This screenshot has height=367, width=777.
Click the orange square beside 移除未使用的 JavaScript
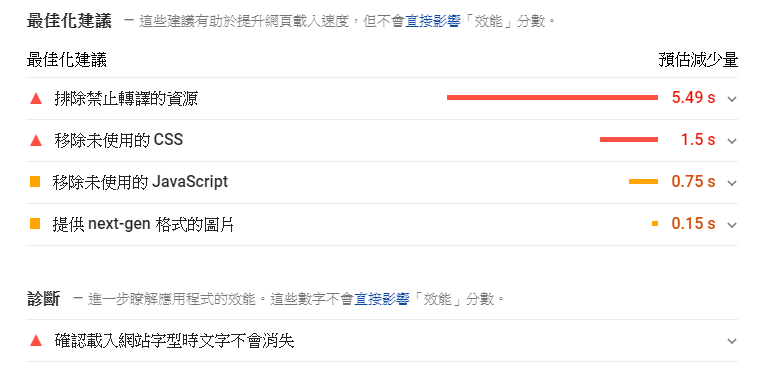[35, 182]
